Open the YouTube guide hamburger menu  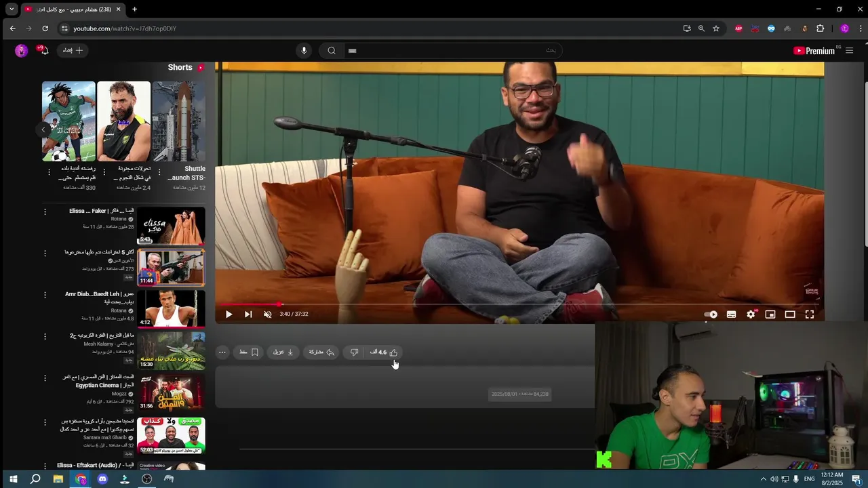coord(849,51)
